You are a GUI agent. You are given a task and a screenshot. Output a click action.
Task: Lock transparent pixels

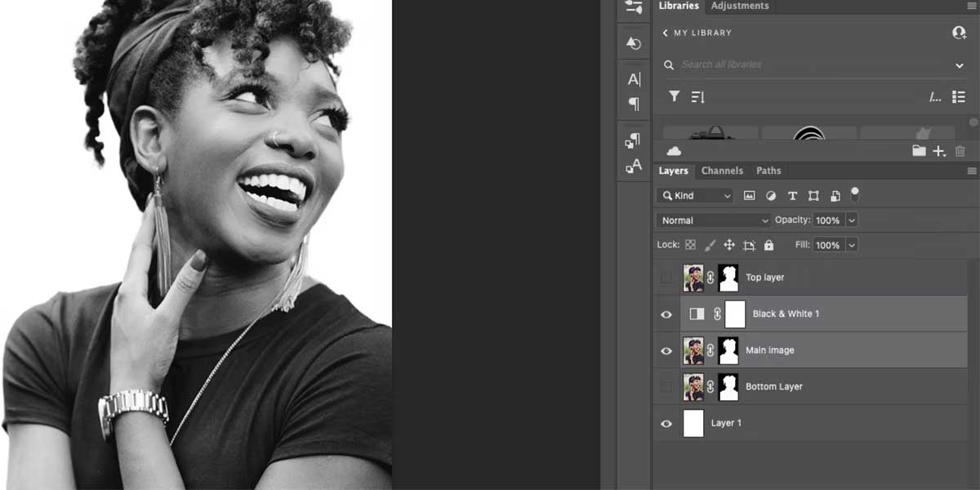tap(690, 245)
